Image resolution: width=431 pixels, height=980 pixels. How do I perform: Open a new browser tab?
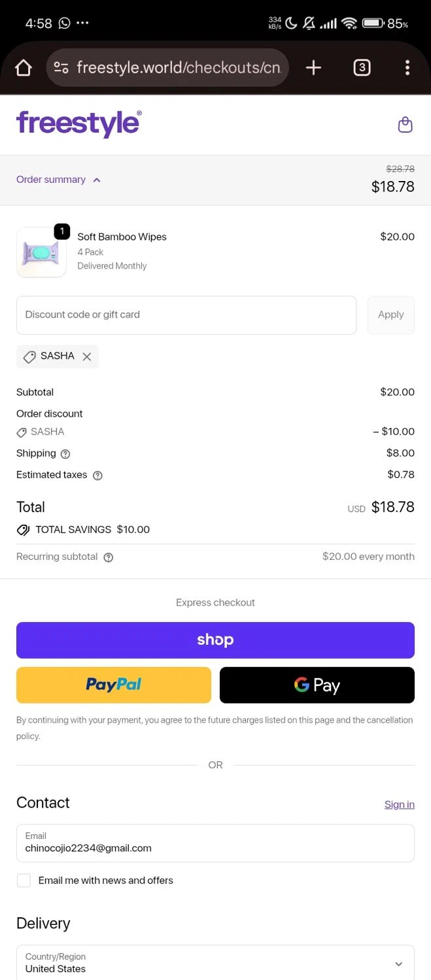pos(313,67)
